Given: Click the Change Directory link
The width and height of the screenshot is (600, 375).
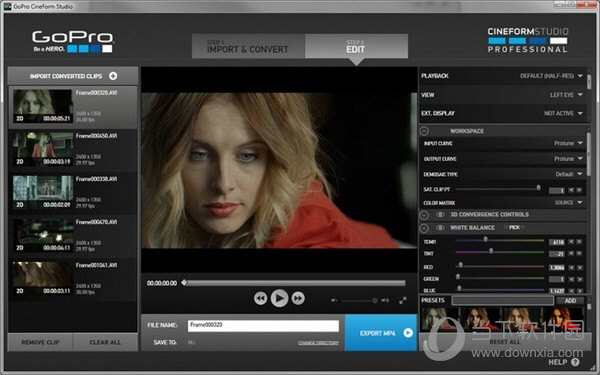Looking at the screenshot, I should (x=318, y=343).
